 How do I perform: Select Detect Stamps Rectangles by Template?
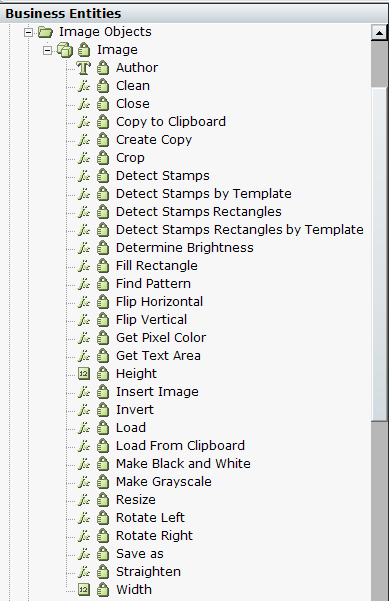click(240, 230)
